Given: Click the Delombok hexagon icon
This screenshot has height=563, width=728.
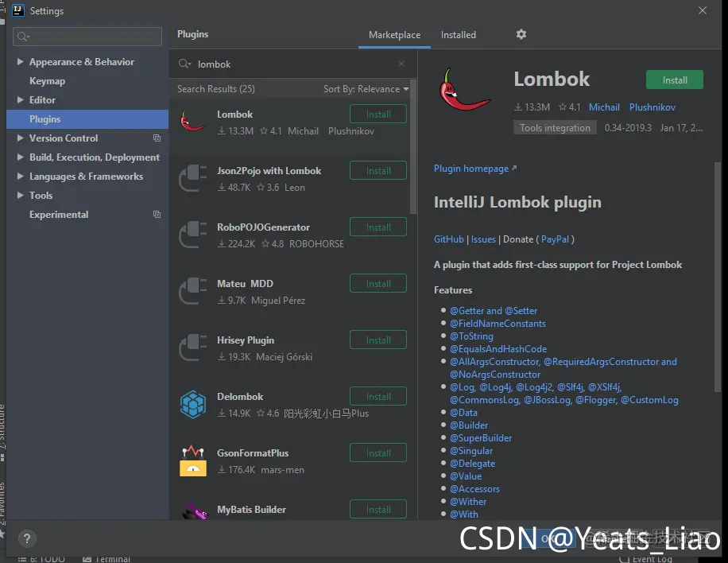Looking at the screenshot, I should 192,404.
